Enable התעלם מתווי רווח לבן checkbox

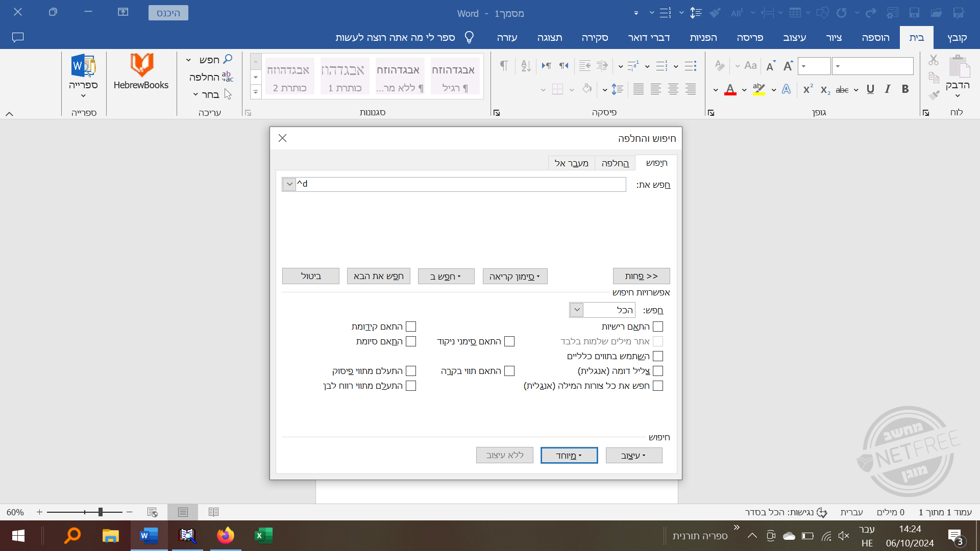point(411,386)
